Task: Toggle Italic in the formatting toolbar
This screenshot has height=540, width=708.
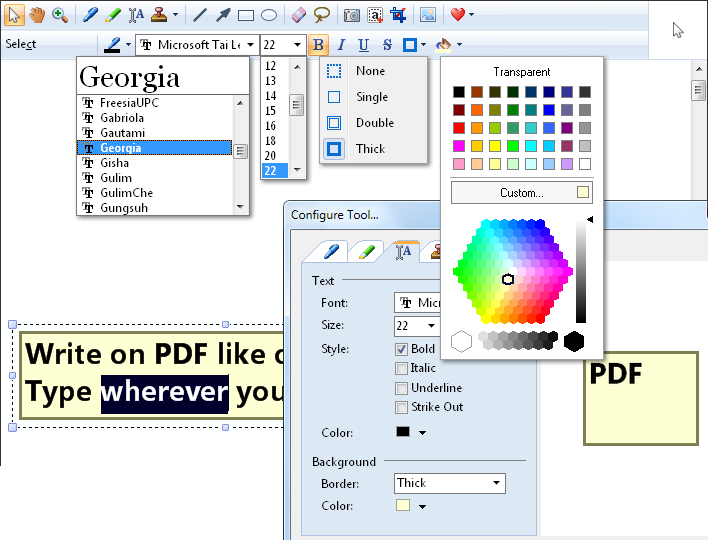Action: point(340,45)
